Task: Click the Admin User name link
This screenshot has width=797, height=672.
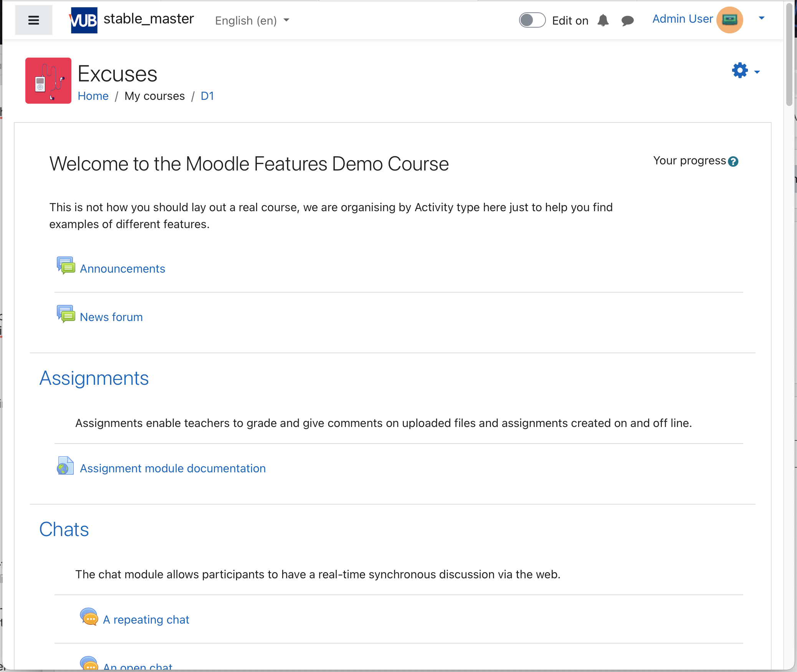Action: pyautogui.click(x=683, y=19)
